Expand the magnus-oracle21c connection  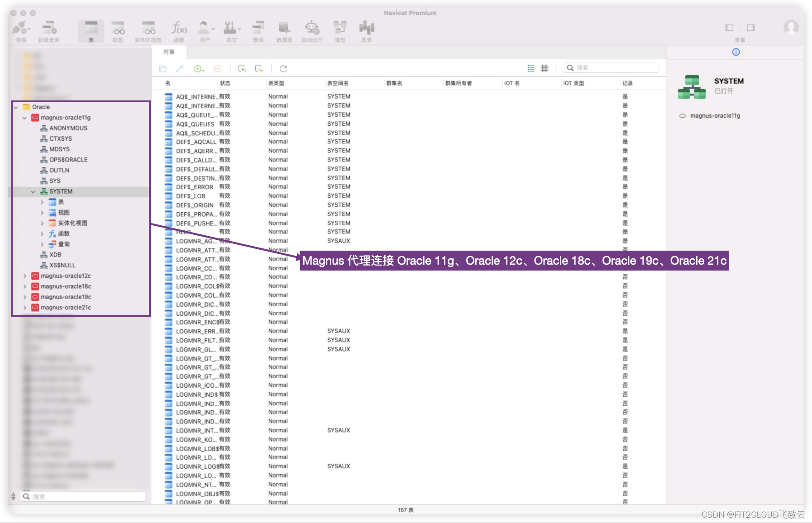[25, 308]
